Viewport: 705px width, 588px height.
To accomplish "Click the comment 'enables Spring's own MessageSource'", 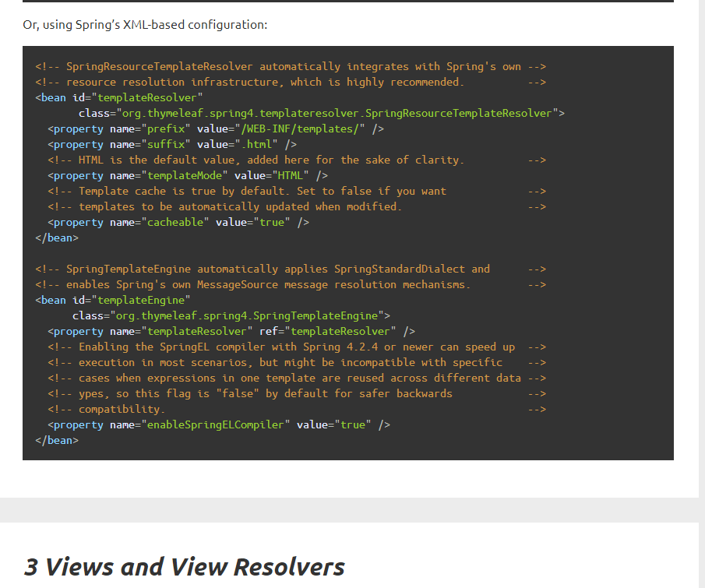I will [x=291, y=284].
